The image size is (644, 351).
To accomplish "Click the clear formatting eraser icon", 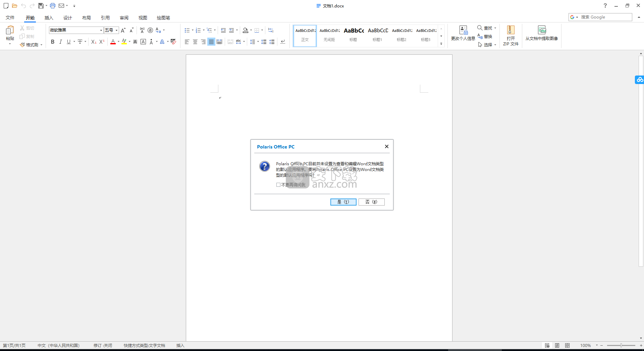I will pos(173,42).
